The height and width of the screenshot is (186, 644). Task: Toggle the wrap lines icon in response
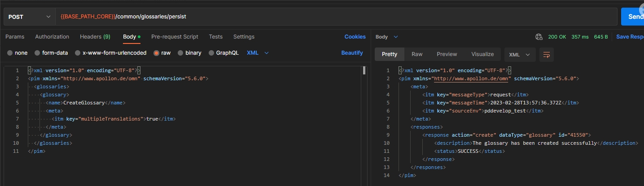(x=547, y=54)
